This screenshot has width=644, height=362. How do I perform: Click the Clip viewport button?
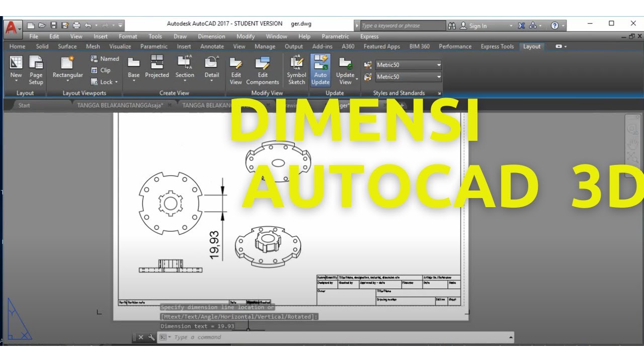(x=101, y=70)
